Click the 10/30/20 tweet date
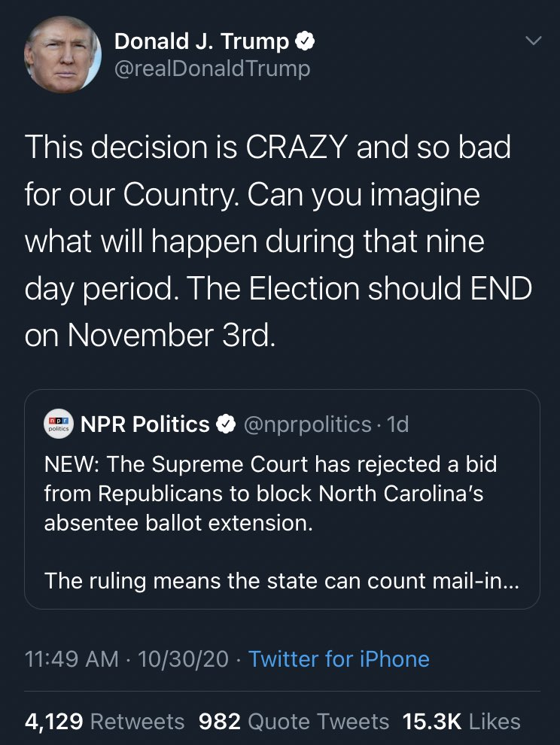This screenshot has height=745, width=560. coord(183,659)
